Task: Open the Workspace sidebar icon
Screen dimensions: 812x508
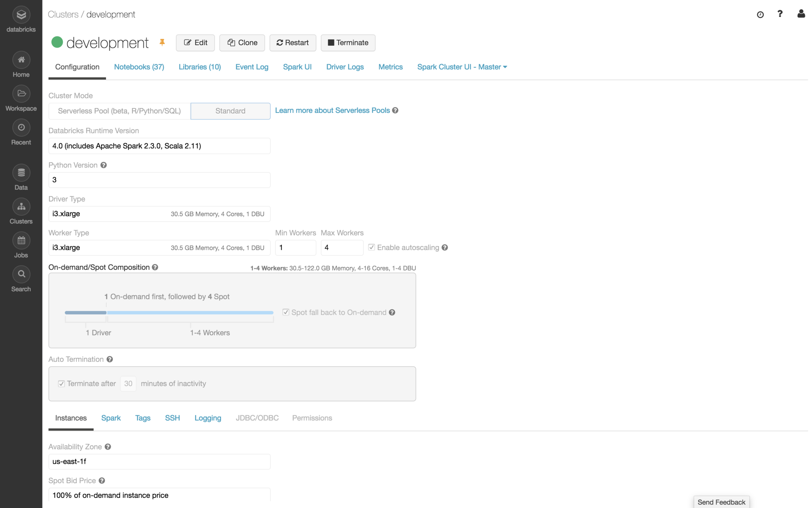Action: point(21,94)
